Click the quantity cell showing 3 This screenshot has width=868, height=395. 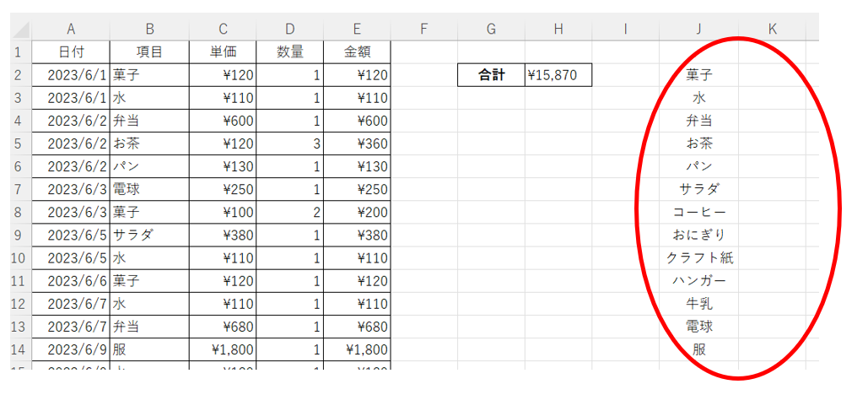point(290,143)
